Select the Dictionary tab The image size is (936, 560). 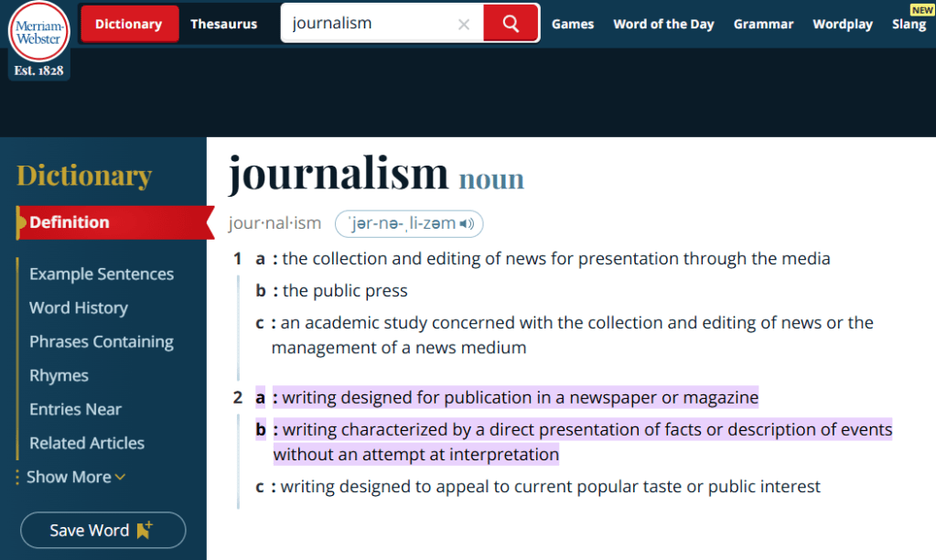129,24
